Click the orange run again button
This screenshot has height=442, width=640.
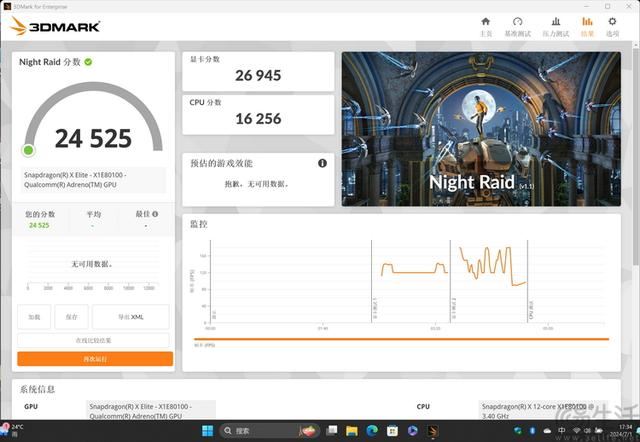pos(95,358)
